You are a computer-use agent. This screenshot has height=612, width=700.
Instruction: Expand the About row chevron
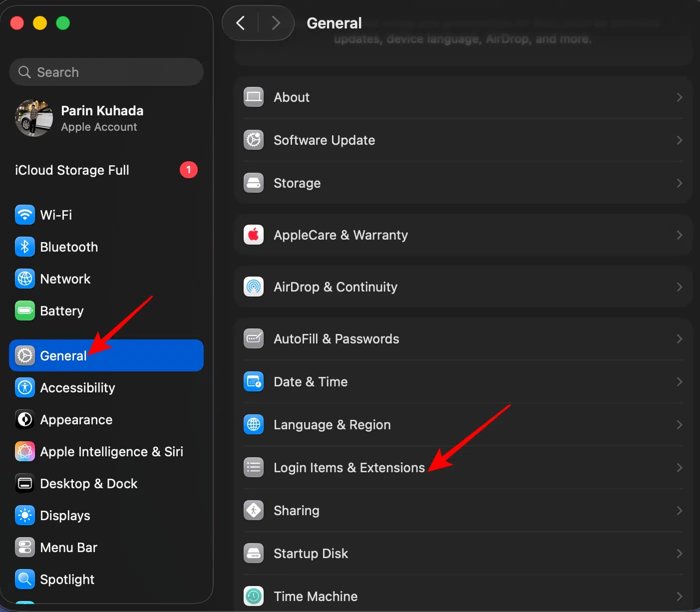click(680, 97)
